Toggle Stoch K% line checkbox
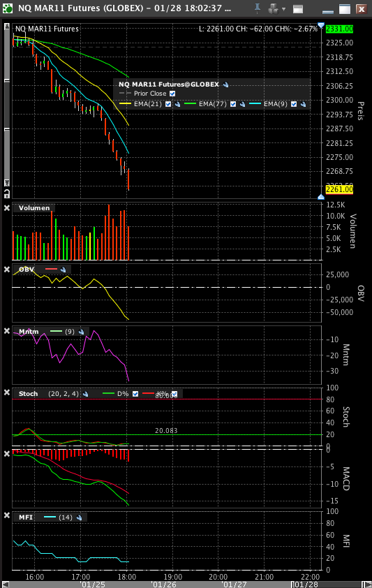The height and width of the screenshot is (588, 372). pos(174,394)
